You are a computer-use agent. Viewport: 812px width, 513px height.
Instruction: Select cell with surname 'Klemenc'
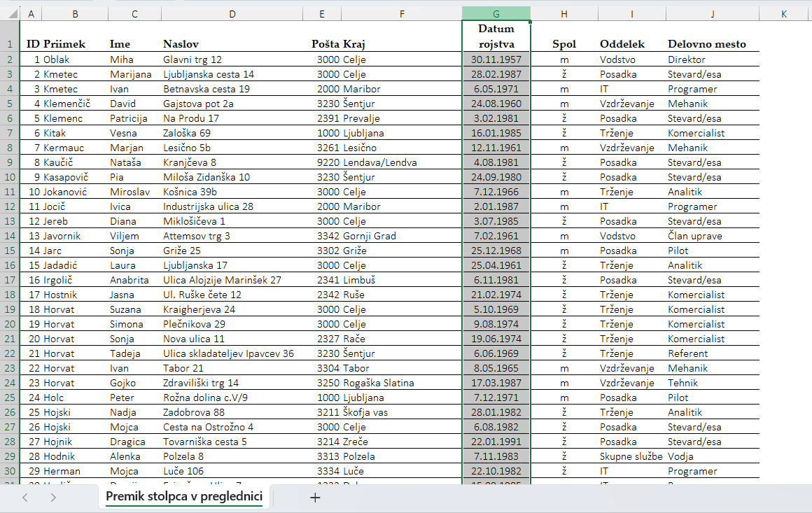[x=75, y=118]
